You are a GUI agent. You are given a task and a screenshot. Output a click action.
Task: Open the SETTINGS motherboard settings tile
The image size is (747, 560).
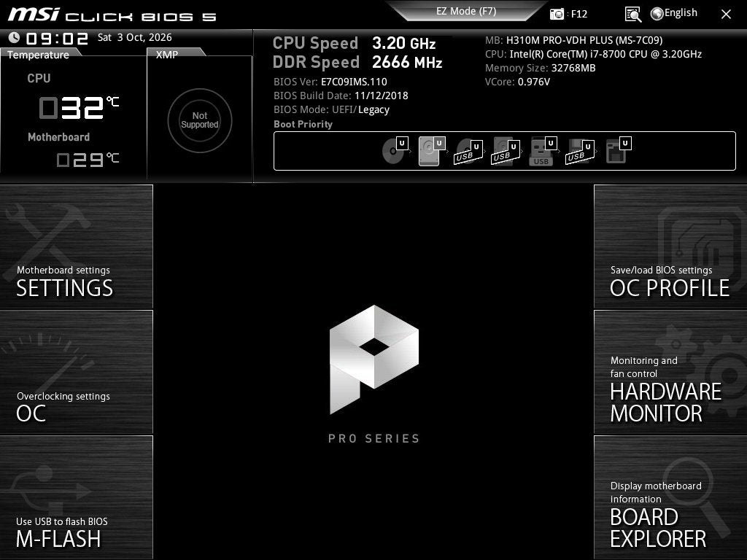pyautogui.click(x=76, y=246)
